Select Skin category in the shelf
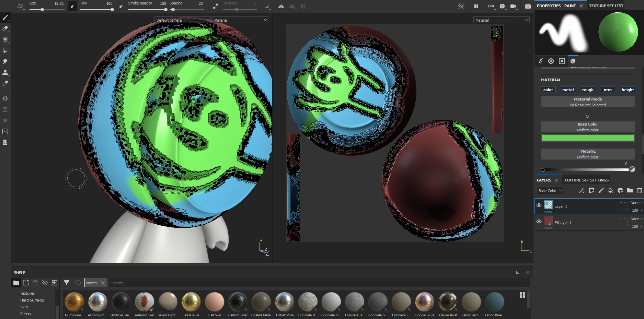The image size is (644, 319). pyautogui.click(x=24, y=307)
